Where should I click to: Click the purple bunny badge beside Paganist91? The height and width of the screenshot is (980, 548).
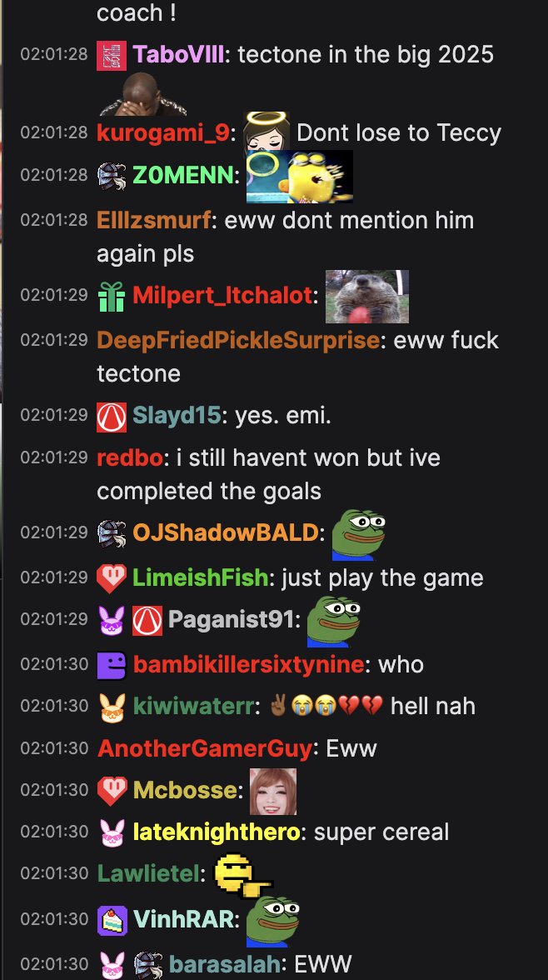(x=112, y=621)
